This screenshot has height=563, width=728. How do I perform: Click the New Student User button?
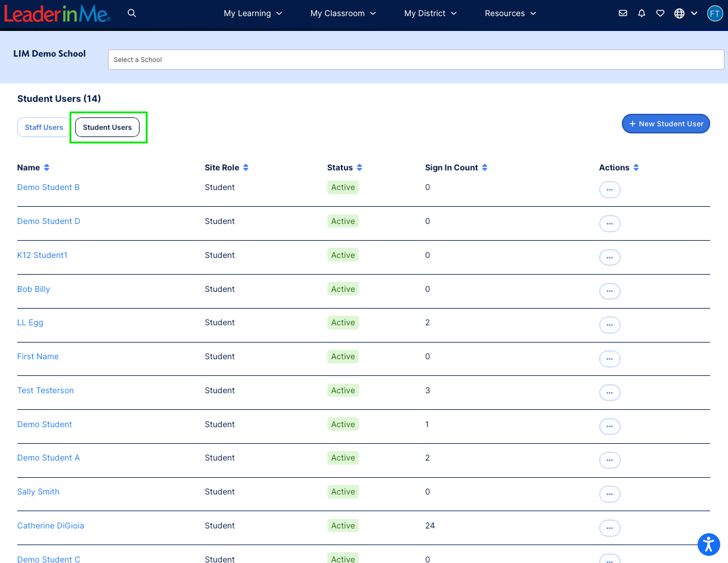[x=666, y=123]
